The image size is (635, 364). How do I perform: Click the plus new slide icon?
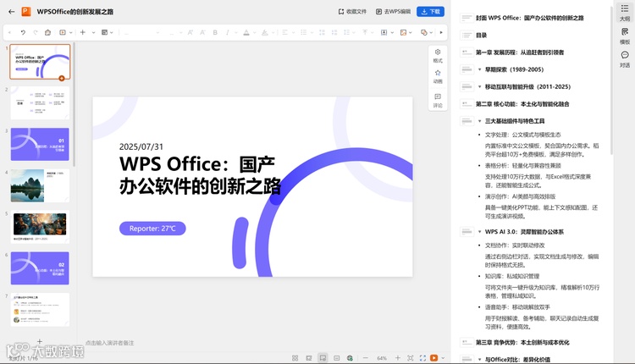[83, 32]
